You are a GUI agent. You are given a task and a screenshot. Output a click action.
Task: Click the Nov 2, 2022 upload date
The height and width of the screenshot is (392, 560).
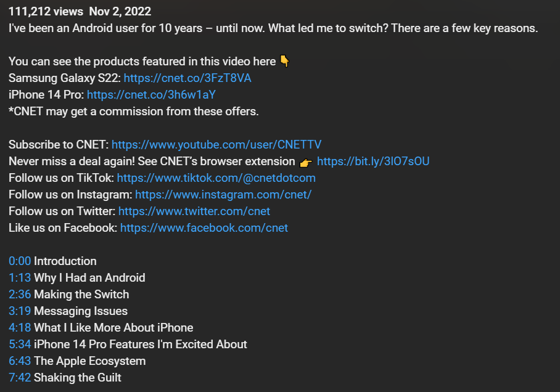point(120,12)
